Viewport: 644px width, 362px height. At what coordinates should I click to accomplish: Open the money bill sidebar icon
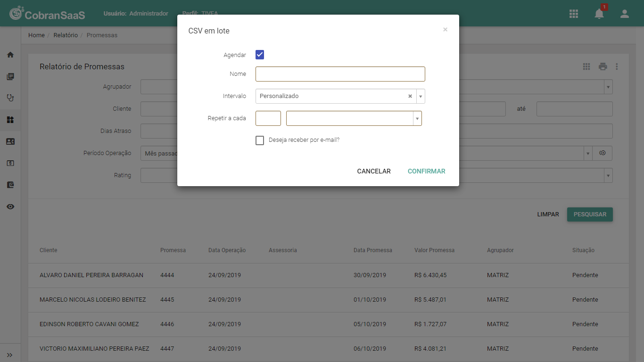click(10, 163)
